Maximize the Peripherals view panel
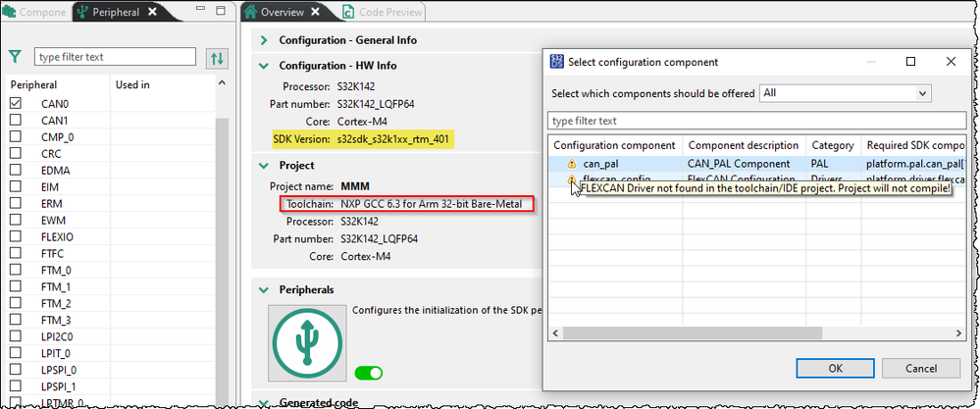This screenshot has width=980, height=409. [x=220, y=10]
